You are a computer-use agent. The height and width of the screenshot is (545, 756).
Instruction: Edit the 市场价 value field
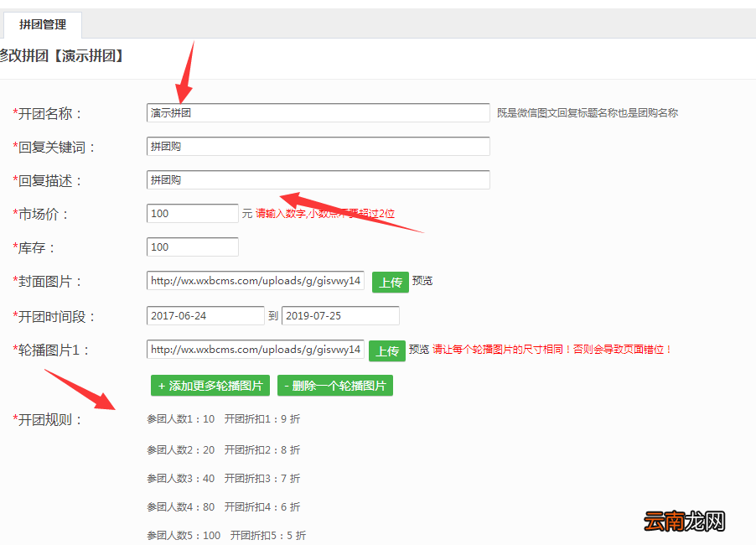(x=193, y=213)
